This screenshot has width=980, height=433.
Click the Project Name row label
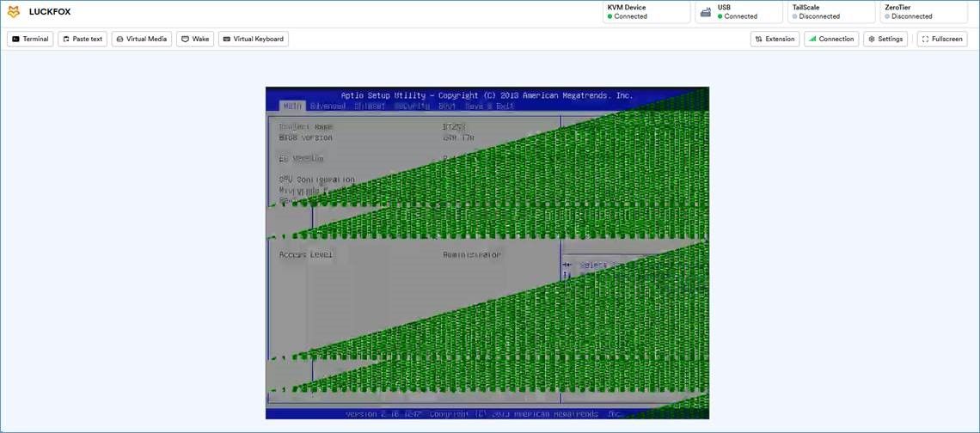306,127
